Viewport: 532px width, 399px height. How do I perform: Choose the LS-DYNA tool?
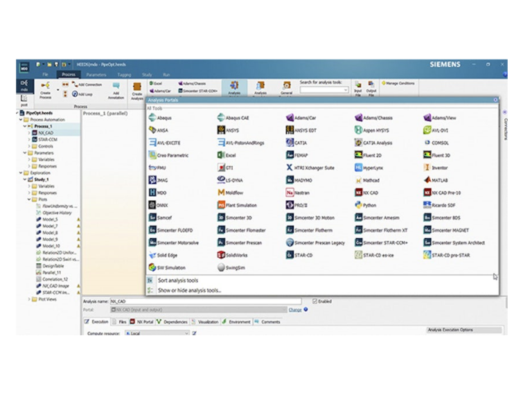tap(230, 180)
